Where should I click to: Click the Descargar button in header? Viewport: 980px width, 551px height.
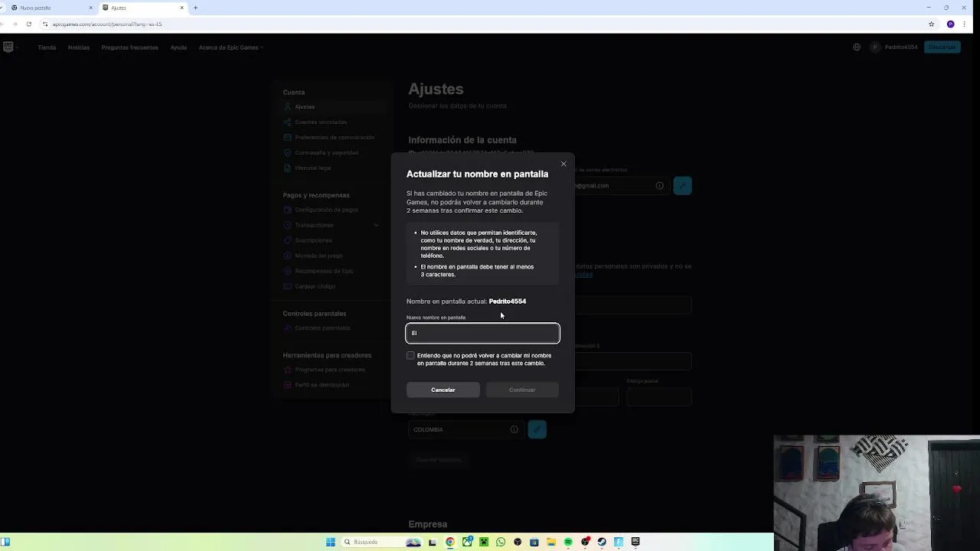pos(942,47)
